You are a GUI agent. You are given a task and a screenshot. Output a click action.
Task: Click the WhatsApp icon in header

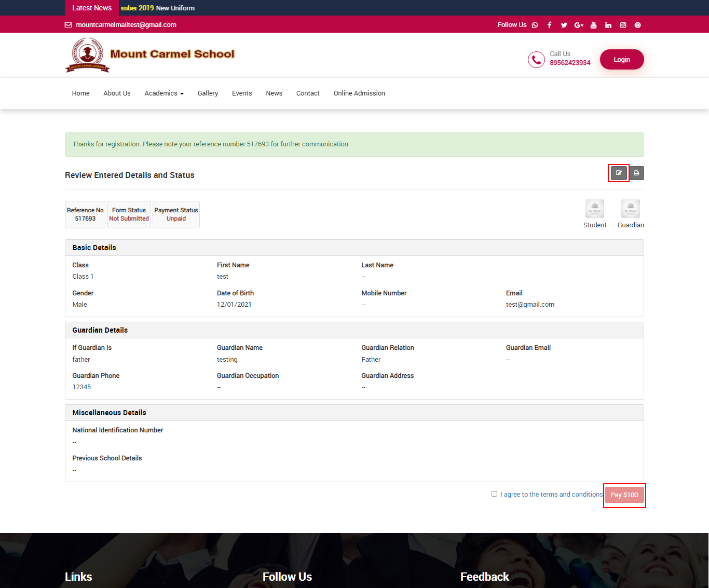tap(535, 25)
